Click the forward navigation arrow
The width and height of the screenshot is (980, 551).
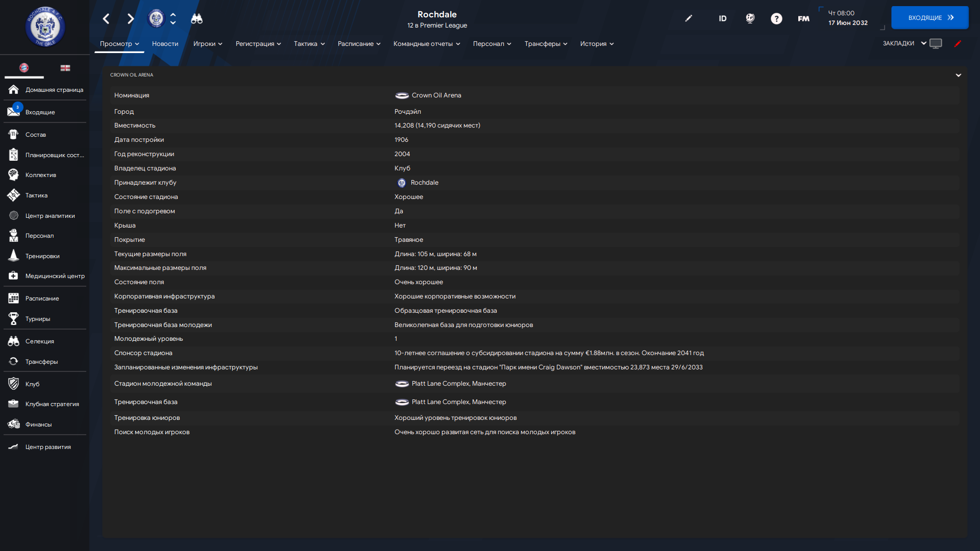(131, 19)
